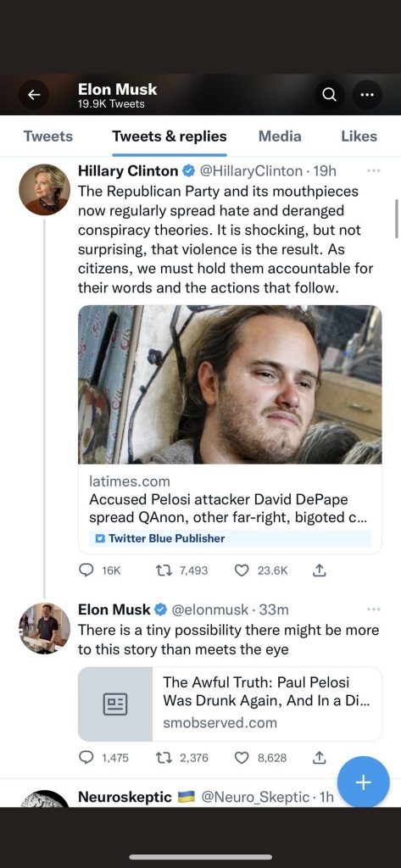Open the smobserved.com Paul Pelosi link card
Screen dimensions: 401x868
pos(230,704)
